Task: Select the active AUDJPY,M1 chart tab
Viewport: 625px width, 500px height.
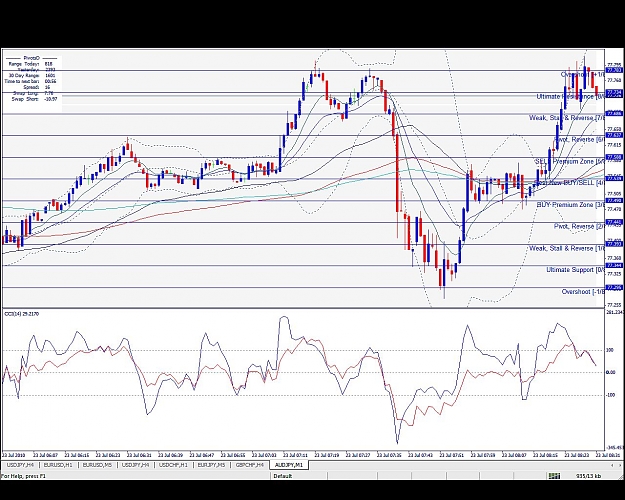Action: (289, 465)
